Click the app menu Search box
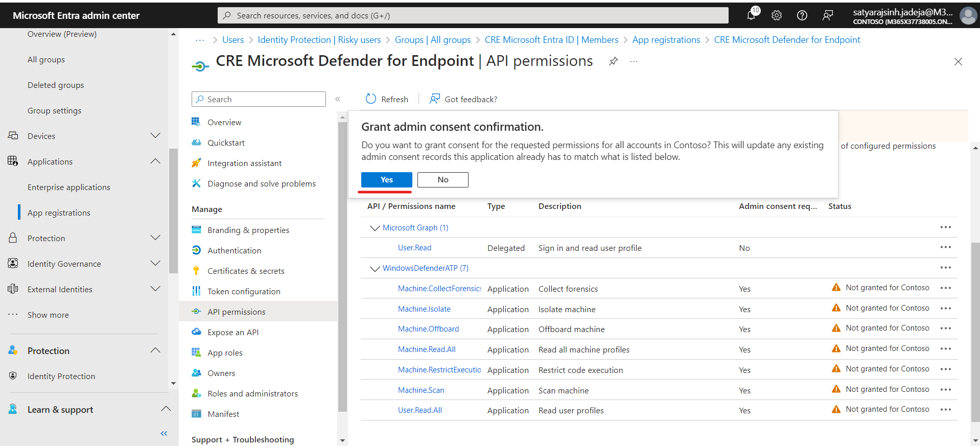This screenshot has height=446, width=980. [259, 99]
